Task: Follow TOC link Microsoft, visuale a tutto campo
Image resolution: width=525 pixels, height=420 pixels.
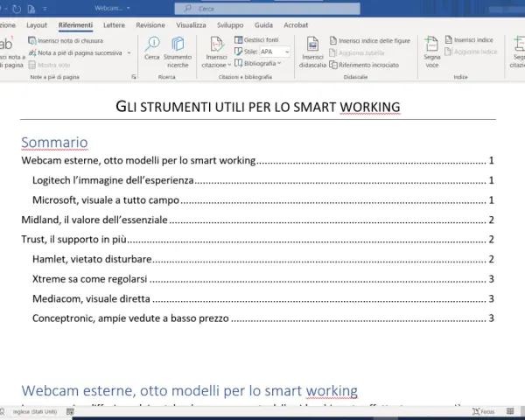Action: pyautogui.click(x=263, y=200)
